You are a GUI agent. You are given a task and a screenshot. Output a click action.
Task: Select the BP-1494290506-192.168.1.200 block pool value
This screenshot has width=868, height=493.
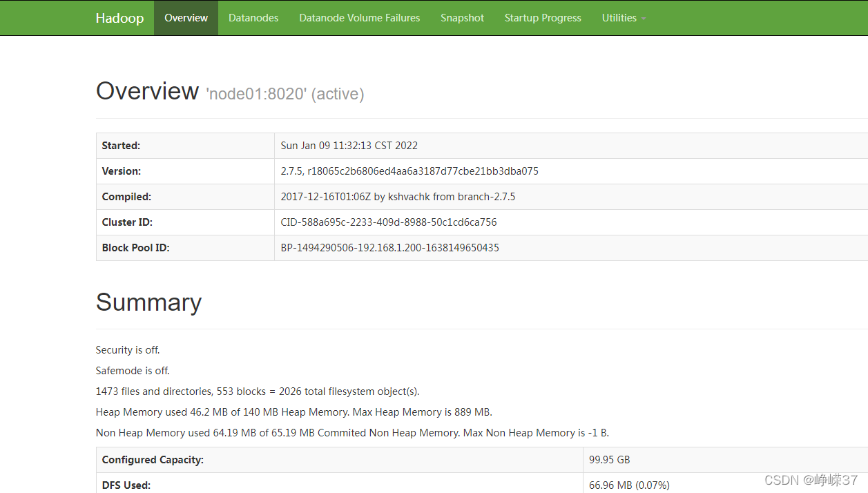(x=389, y=248)
